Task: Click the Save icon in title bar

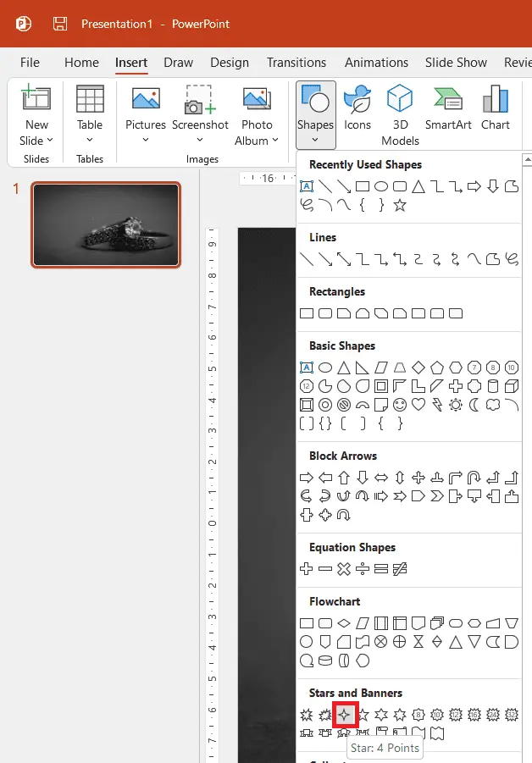Action: [60, 24]
